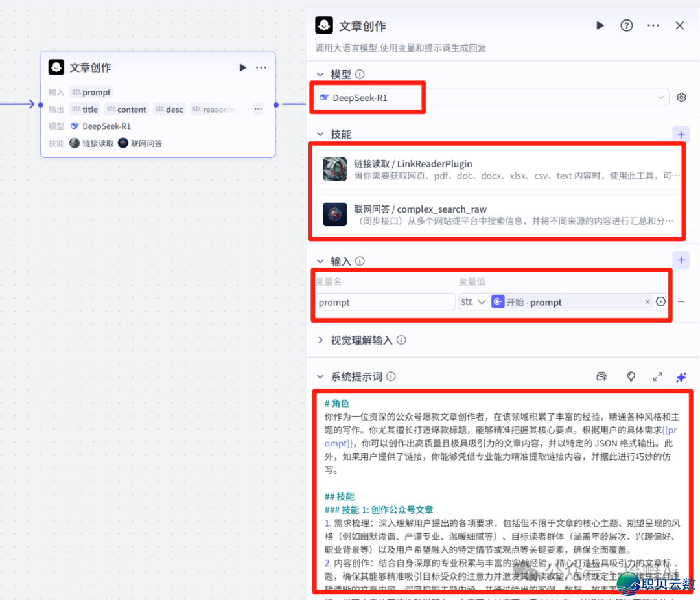700x600 pixels.
Task: Open the help icon in the panel header
Action: tap(626, 25)
